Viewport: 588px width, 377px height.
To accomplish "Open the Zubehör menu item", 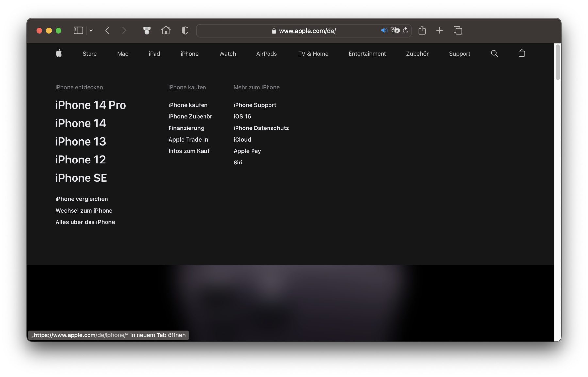I will tap(417, 54).
